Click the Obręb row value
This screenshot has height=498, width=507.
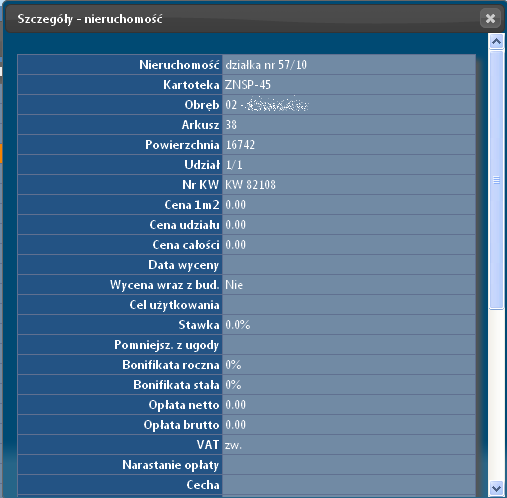point(349,105)
